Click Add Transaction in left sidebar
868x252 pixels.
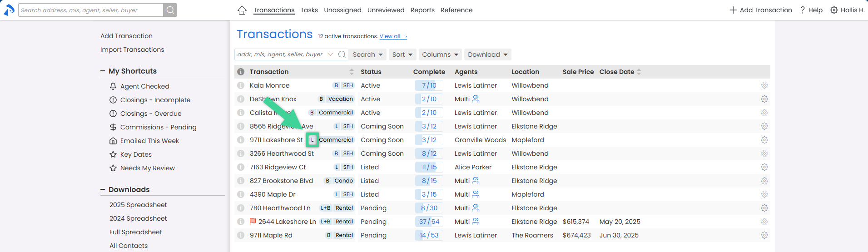tap(126, 36)
